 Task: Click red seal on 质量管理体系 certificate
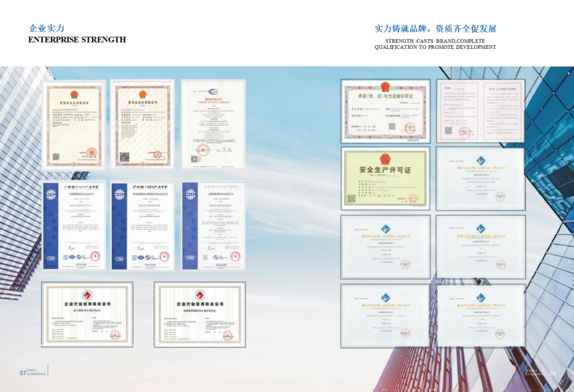point(236,256)
